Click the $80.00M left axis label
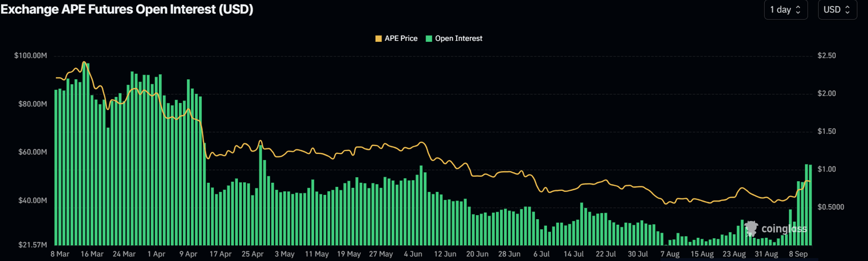This screenshot has height=261, width=868. click(32, 104)
